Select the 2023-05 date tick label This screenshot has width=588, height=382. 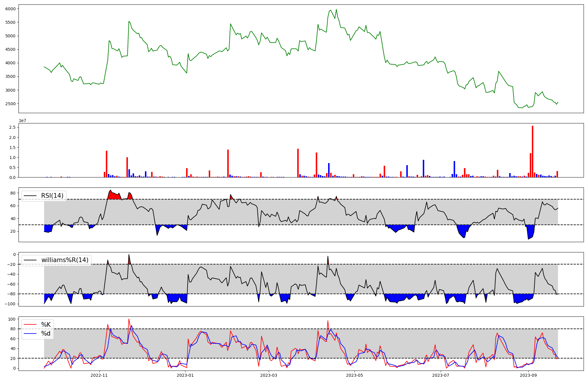pyautogui.click(x=355, y=375)
